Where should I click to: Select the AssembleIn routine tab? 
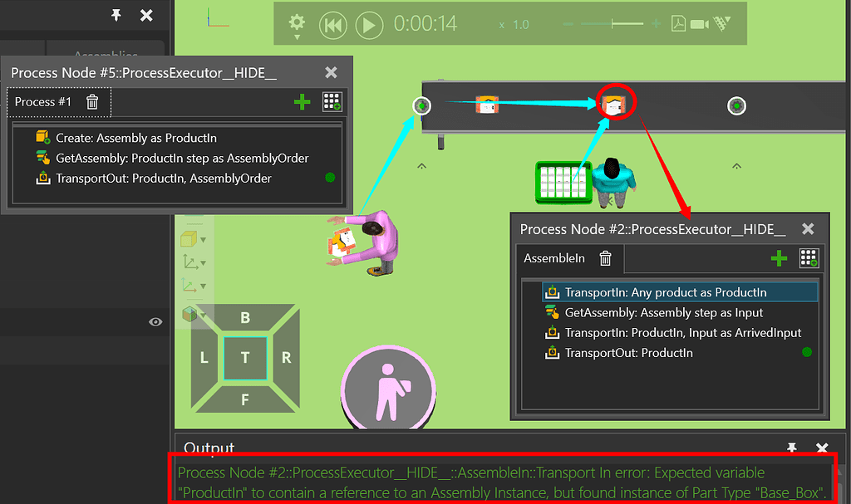554,258
